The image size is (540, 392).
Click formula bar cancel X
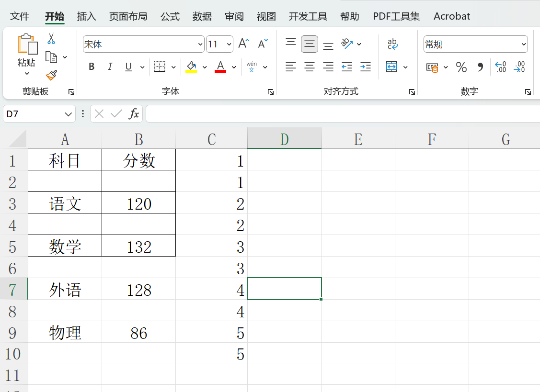(99, 113)
